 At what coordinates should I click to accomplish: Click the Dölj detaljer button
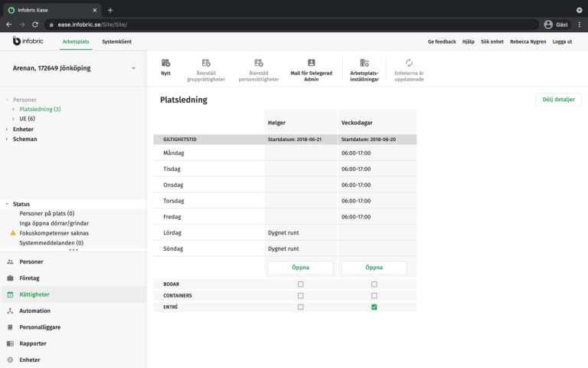click(558, 100)
